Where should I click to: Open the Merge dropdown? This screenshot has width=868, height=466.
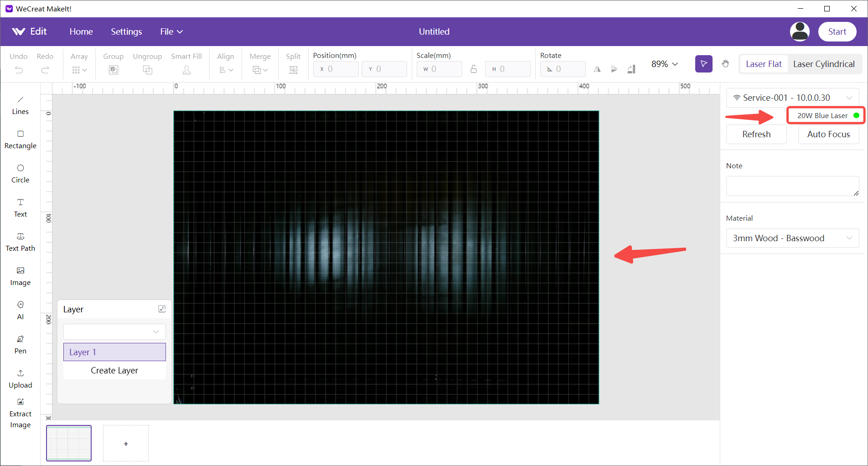click(x=260, y=70)
